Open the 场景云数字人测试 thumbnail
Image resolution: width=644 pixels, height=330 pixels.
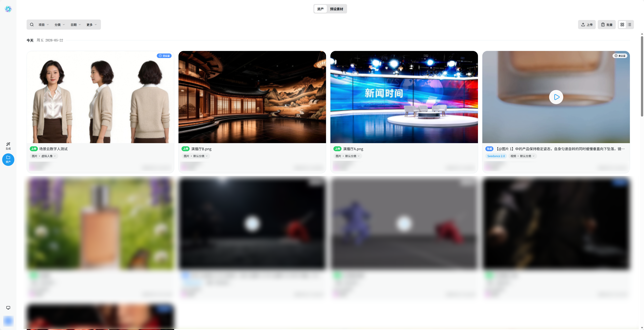(100, 97)
